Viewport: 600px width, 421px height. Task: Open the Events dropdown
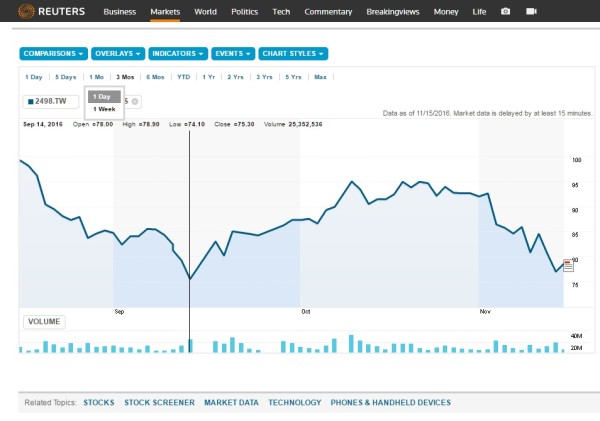pyautogui.click(x=233, y=54)
